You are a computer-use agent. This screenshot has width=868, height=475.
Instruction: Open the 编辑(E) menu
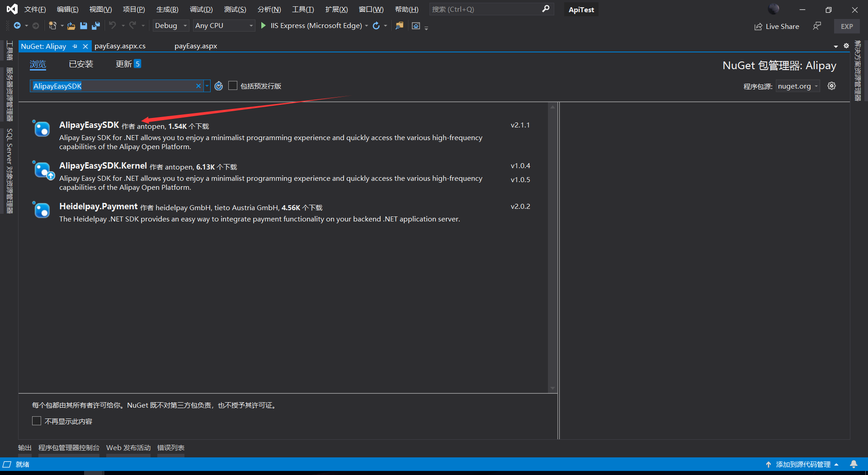tap(68, 9)
